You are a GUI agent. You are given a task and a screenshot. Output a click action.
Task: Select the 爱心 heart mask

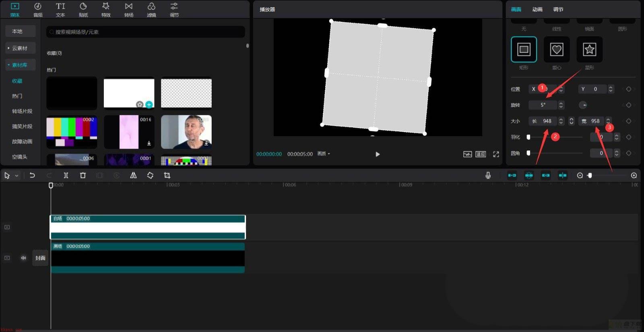pyautogui.click(x=557, y=49)
